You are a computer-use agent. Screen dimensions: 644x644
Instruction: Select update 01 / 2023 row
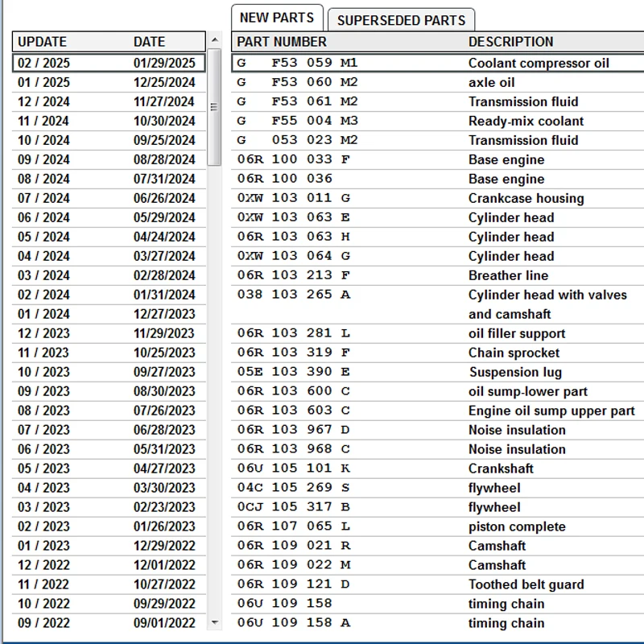109,546
